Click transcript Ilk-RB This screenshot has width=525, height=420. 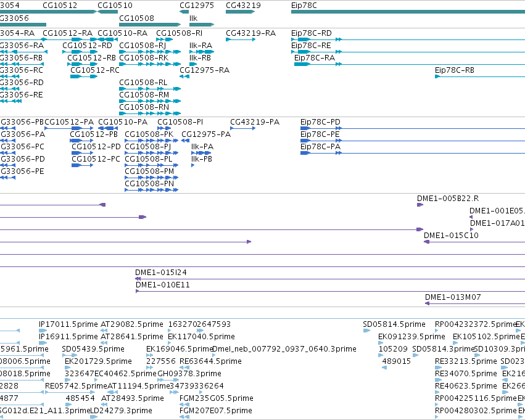(x=200, y=58)
